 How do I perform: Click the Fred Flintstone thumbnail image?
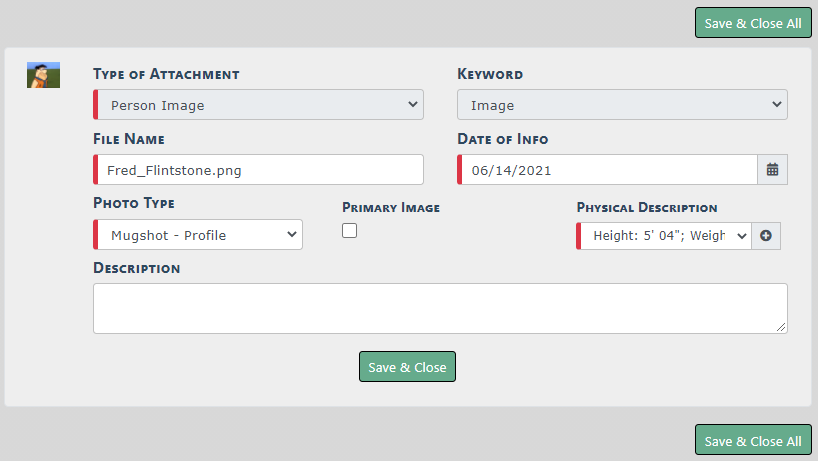click(x=43, y=75)
